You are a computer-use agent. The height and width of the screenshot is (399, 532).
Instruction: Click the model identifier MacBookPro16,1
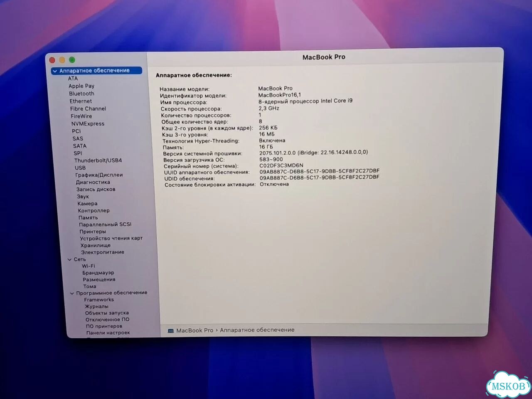[280, 95]
